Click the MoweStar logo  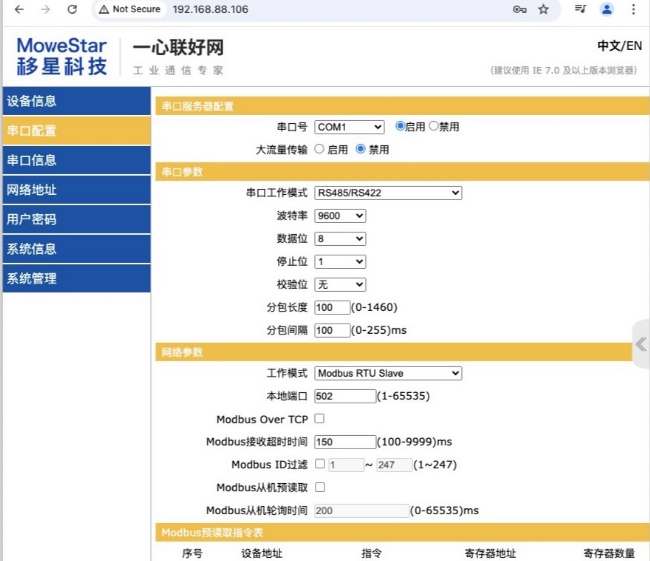[x=61, y=56]
